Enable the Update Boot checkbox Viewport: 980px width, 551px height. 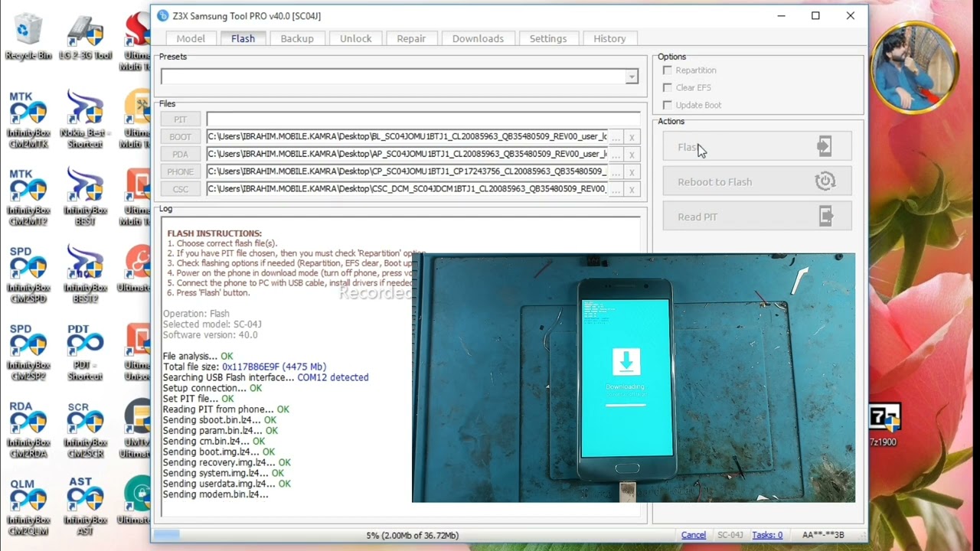point(668,105)
